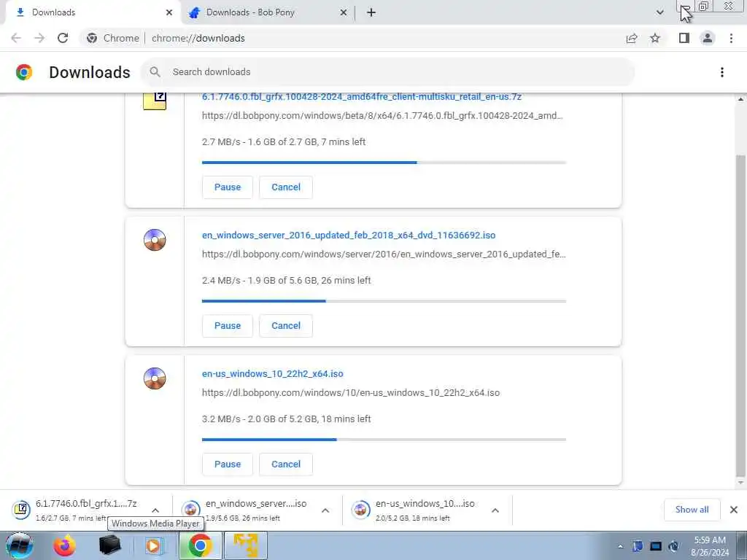Open the Windows Start menu orb

(x=20, y=545)
